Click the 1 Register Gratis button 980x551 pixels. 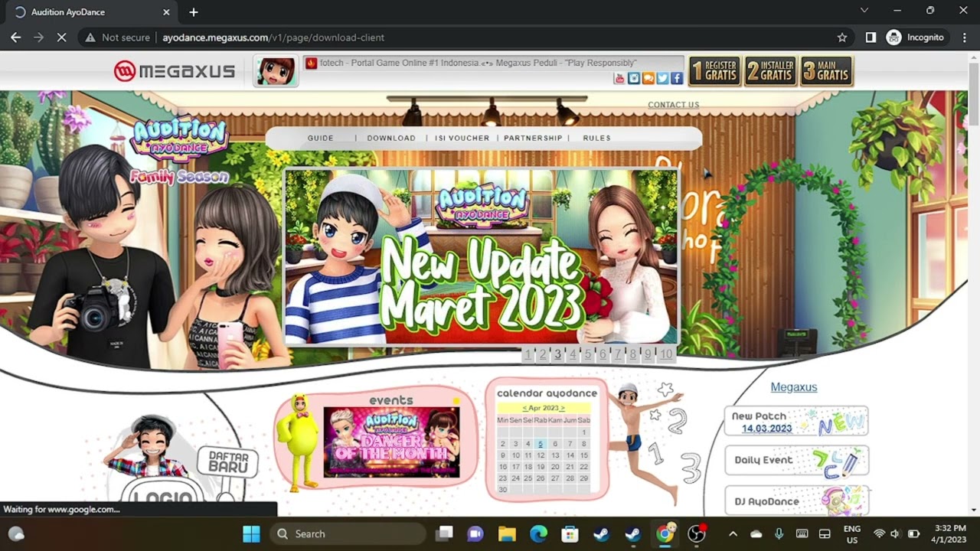click(714, 71)
